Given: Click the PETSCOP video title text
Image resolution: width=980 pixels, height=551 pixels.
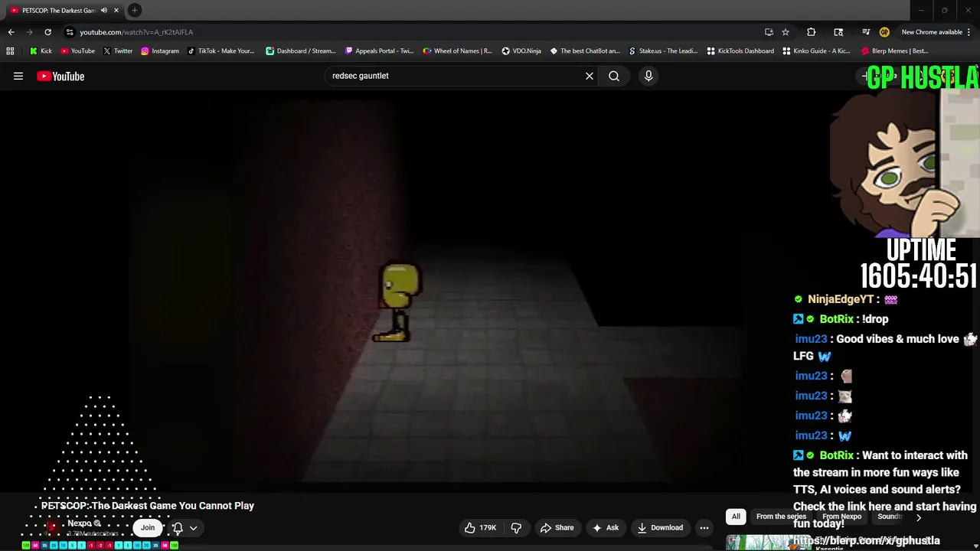Looking at the screenshot, I should (148, 506).
